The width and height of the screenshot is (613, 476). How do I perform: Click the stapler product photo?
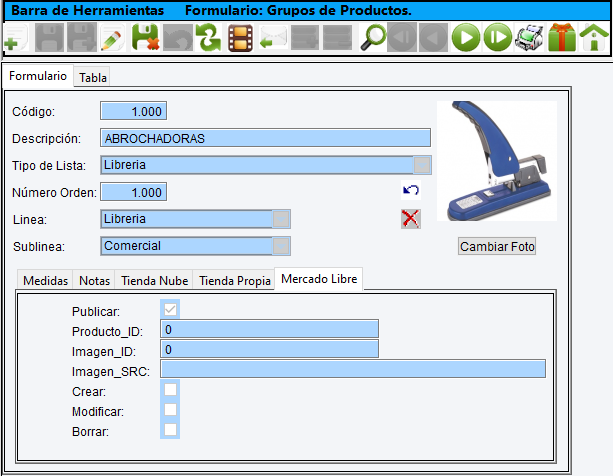pyautogui.click(x=497, y=161)
